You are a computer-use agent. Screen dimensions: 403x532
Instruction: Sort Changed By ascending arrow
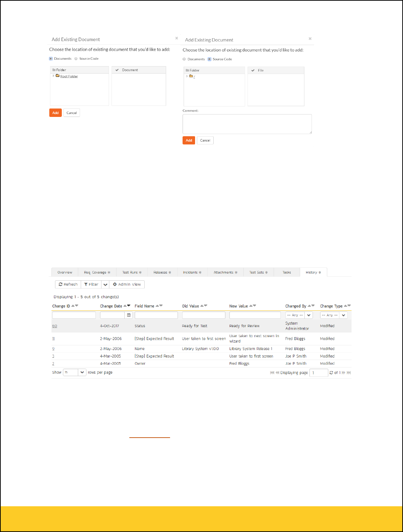[x=309, y=306]
